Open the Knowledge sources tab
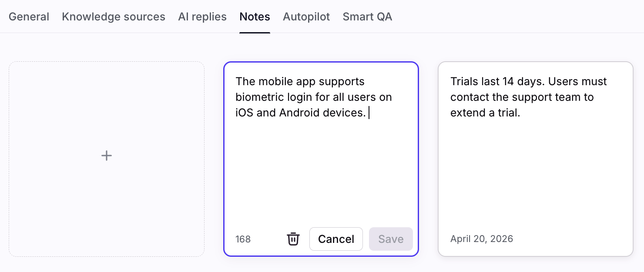The width and height of the screenshot is (644, 272). click(114, 17)
